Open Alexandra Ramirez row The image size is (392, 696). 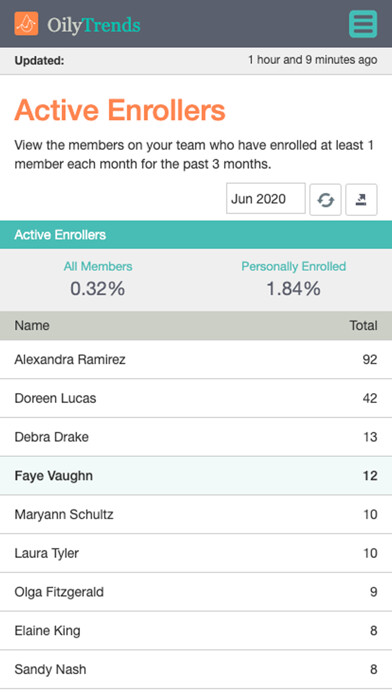[196, 359]
